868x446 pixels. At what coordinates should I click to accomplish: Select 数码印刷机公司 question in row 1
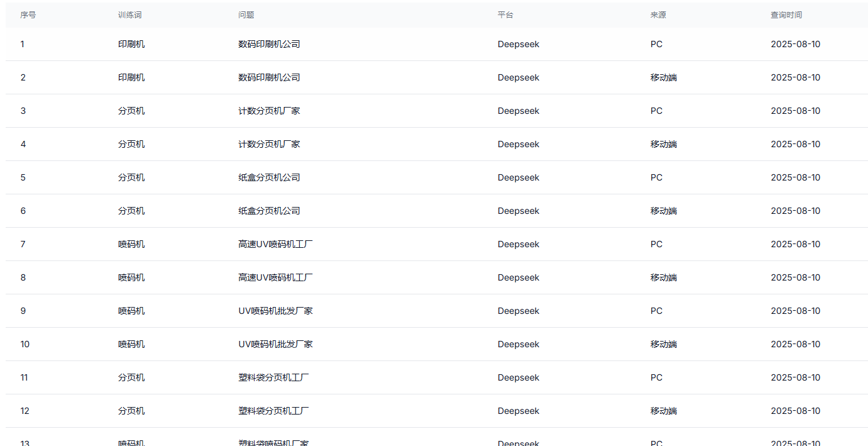[269, 44]
